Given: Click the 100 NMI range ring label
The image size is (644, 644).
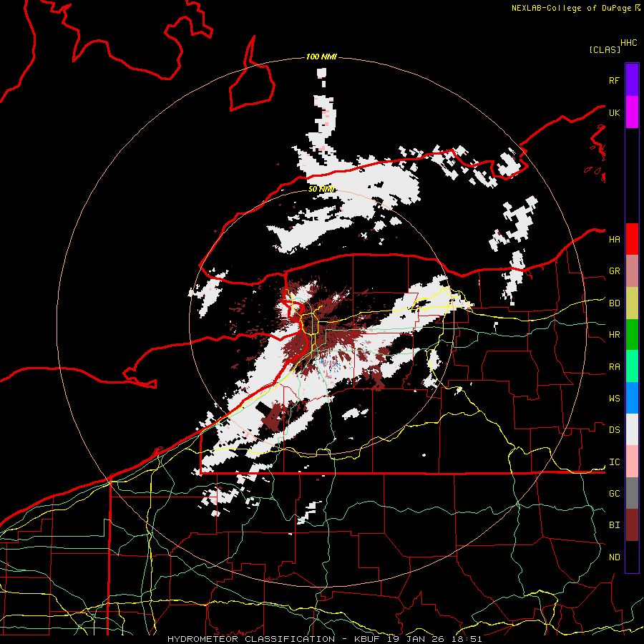Looking at the screenshot, I should click(x=321, y=57).
